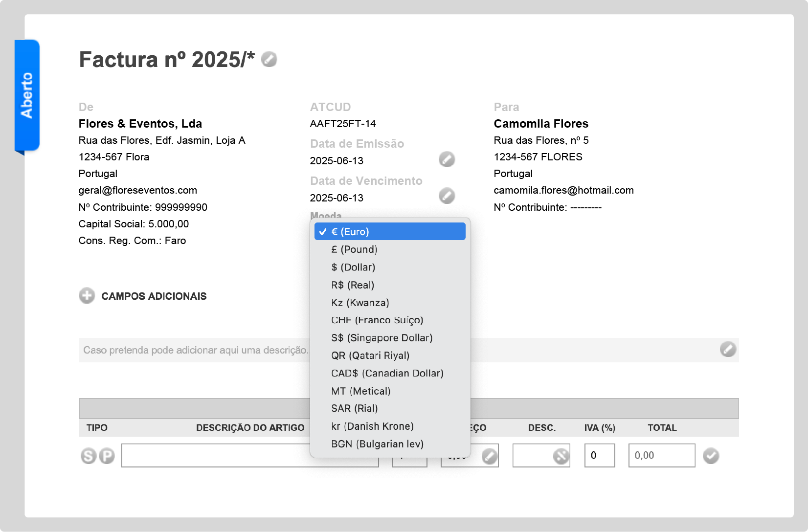
Task: Pick $ (Dollar) in the currency dropdown
Action: click(353, 267)
